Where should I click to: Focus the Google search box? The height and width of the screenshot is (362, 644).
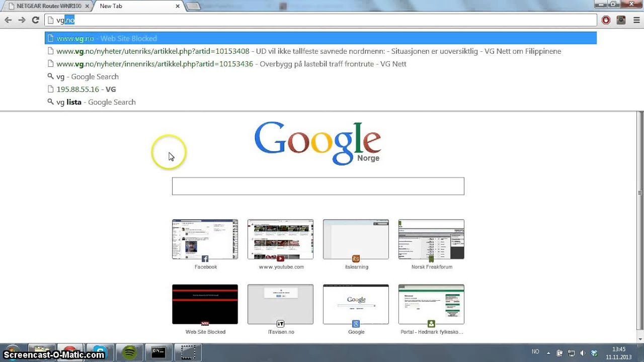(318, 186)
